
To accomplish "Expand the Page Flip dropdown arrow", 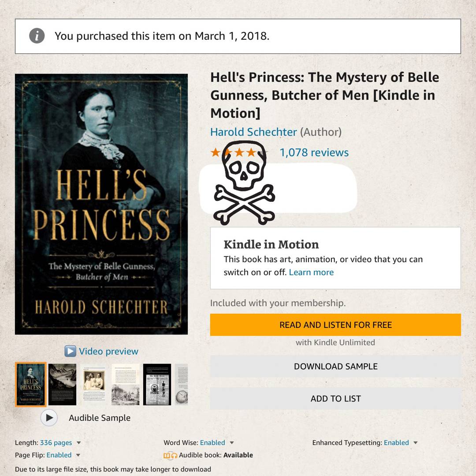I will tap(78, 455).
